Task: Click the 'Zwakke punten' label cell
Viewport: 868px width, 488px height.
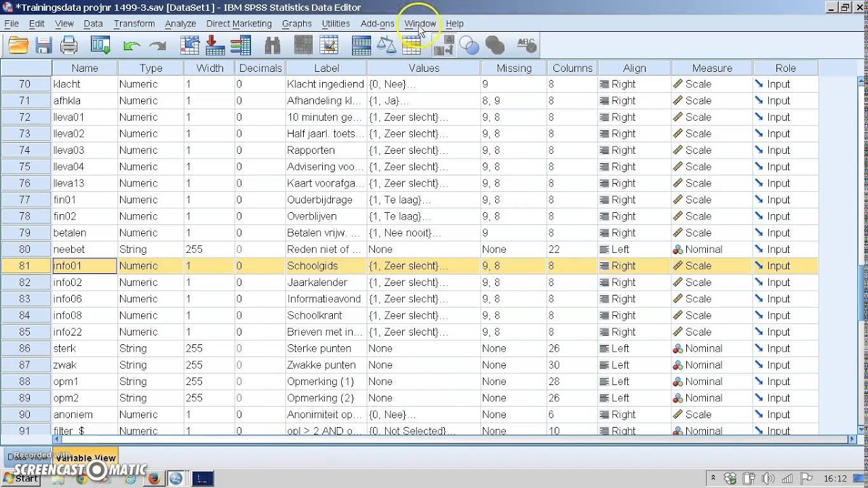Action: pos(326,365)
